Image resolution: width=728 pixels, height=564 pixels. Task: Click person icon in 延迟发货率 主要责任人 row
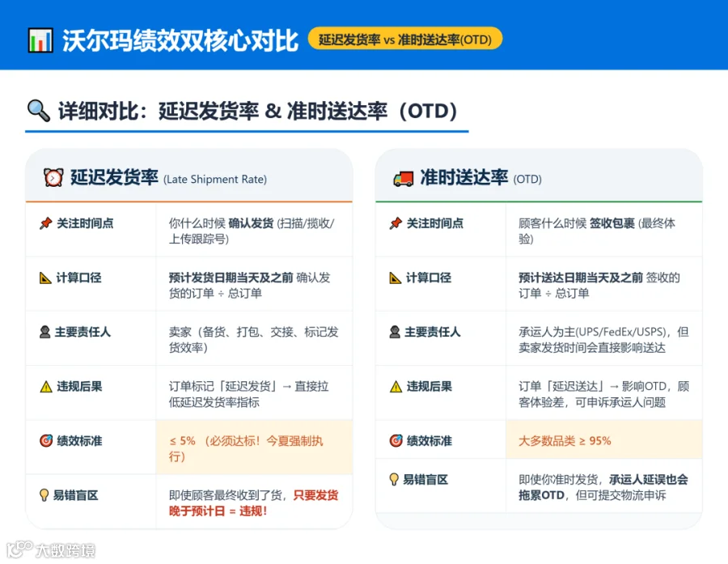coord(45,333)
